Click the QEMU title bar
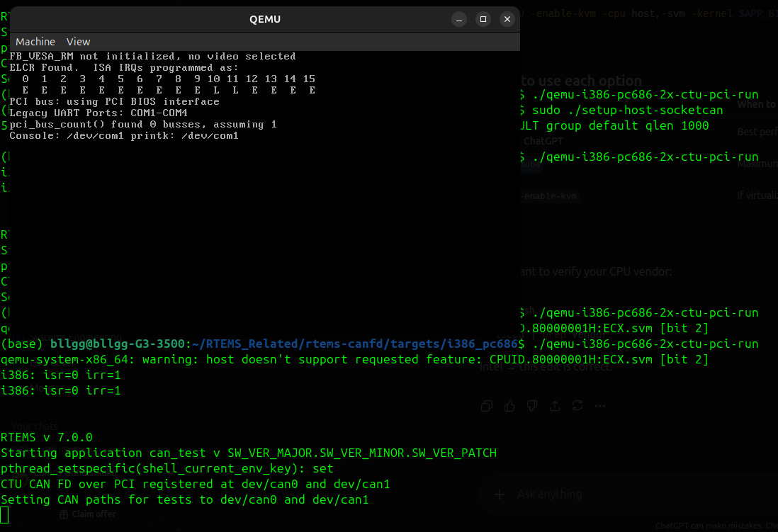 pyautogui.click(x=265, y=19)
